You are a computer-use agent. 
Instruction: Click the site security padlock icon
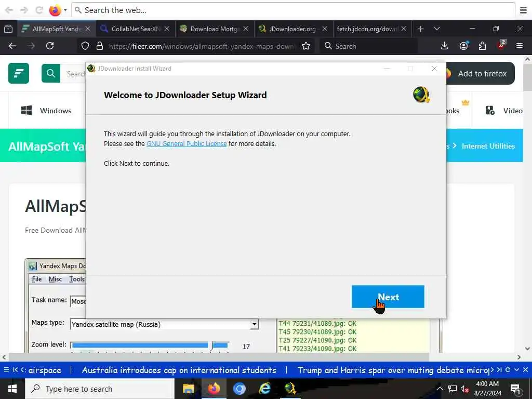click(99, 46)
